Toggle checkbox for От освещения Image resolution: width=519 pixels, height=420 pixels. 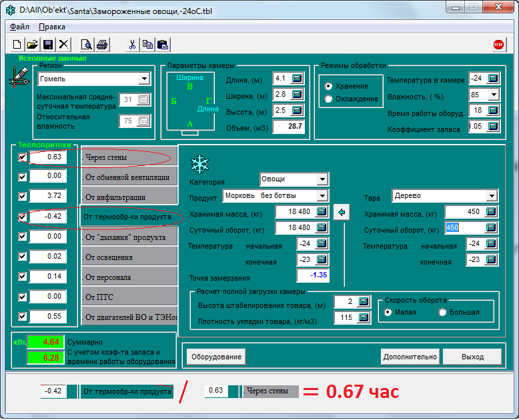click(22, 256)
